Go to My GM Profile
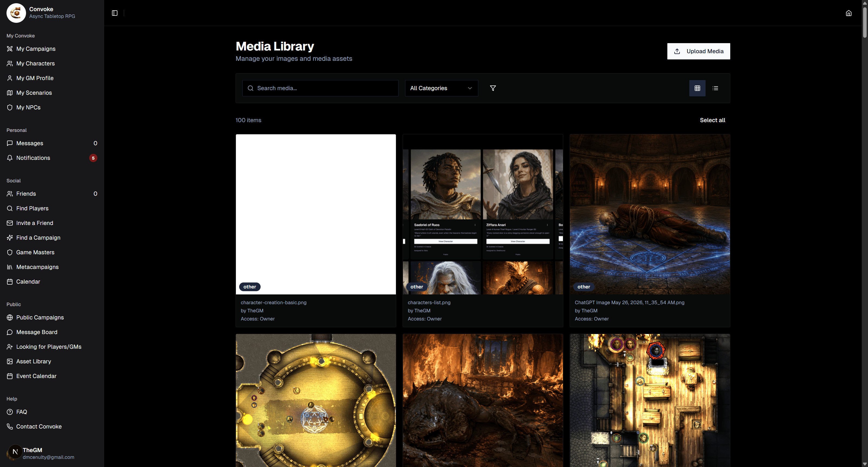The image size is (868, 467). (x=52, y=78)
